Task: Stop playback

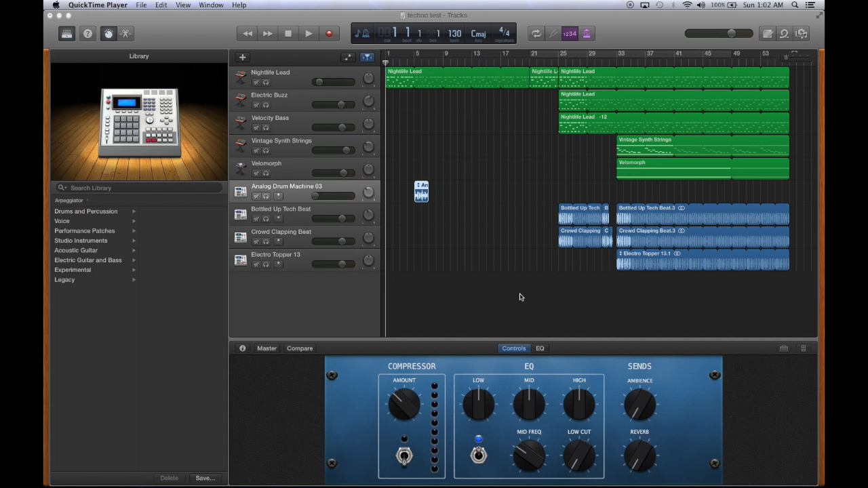Action: pyautogui.click(x=288, y=34)
